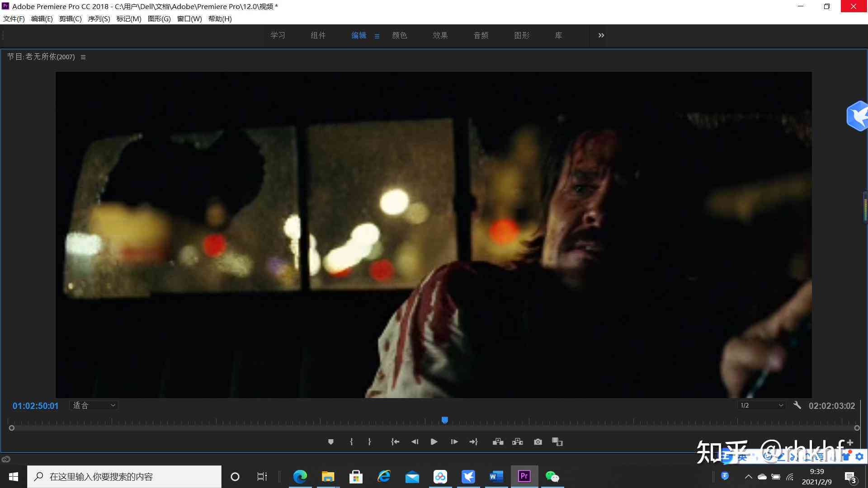Screen dimensions: 868x488
Task: Open the 序列(S) menu
Action: pos(99,19)
